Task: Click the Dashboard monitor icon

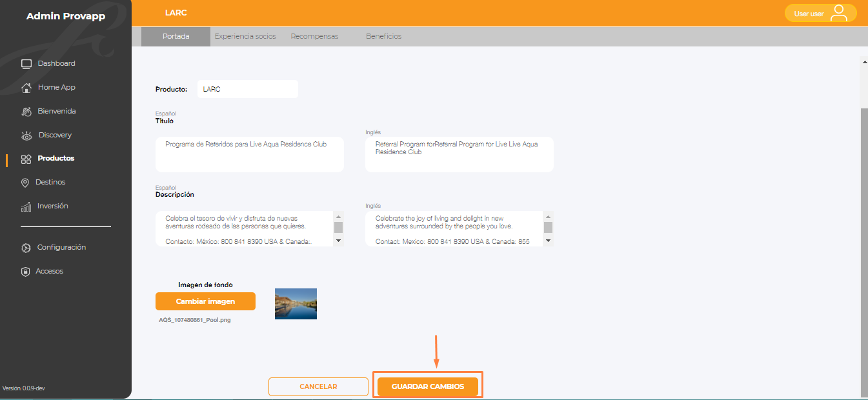Action: pos(26,64)
